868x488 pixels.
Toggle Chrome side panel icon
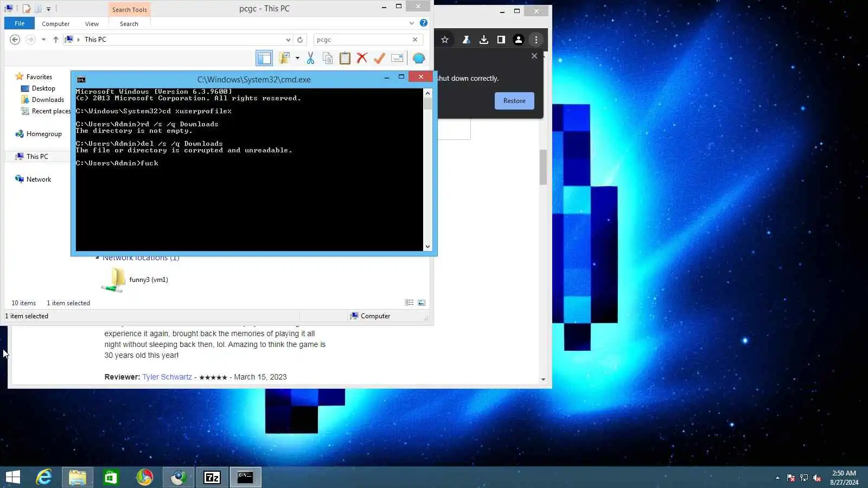pos(501,40)
